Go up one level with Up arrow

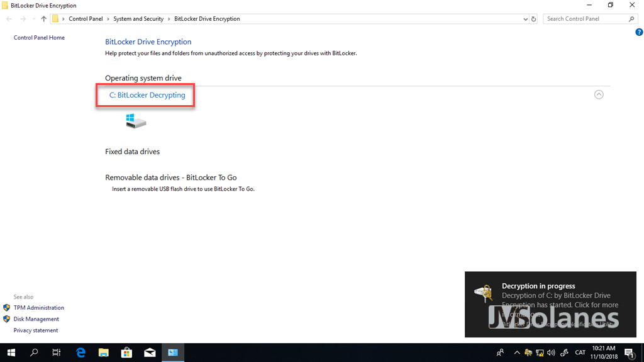[x=44, y=19]
